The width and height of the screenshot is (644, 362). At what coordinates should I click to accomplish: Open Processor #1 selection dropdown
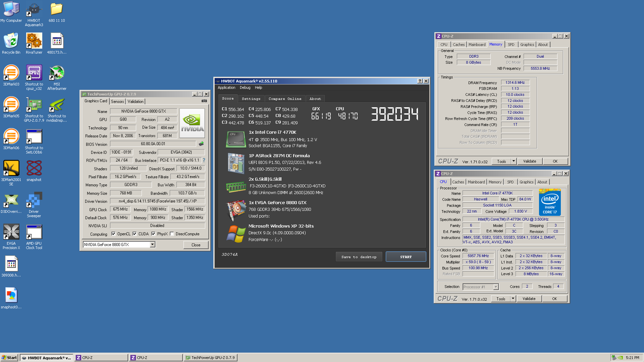[x=496, y=287]
